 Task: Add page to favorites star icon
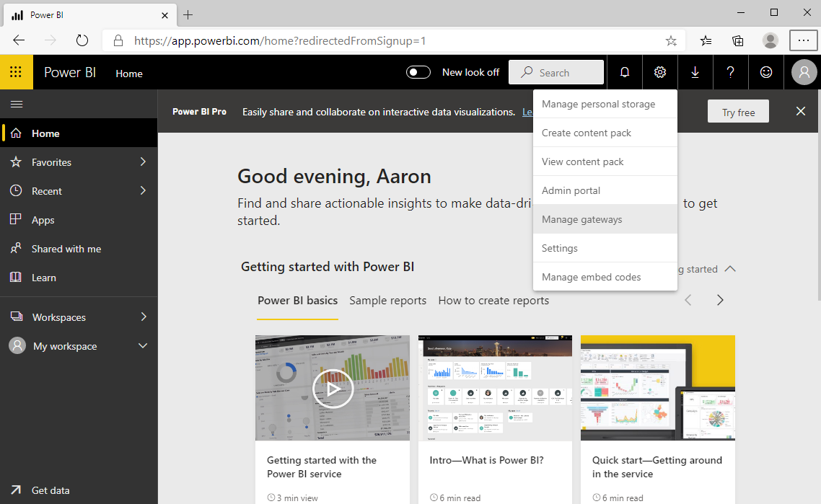click(x=671, y=41)
